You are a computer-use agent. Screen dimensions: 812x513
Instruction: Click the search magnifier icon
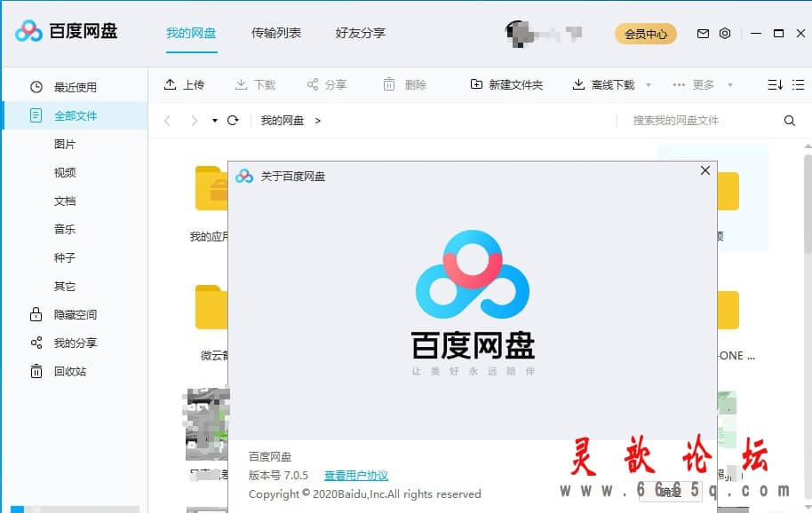[789, 121]
